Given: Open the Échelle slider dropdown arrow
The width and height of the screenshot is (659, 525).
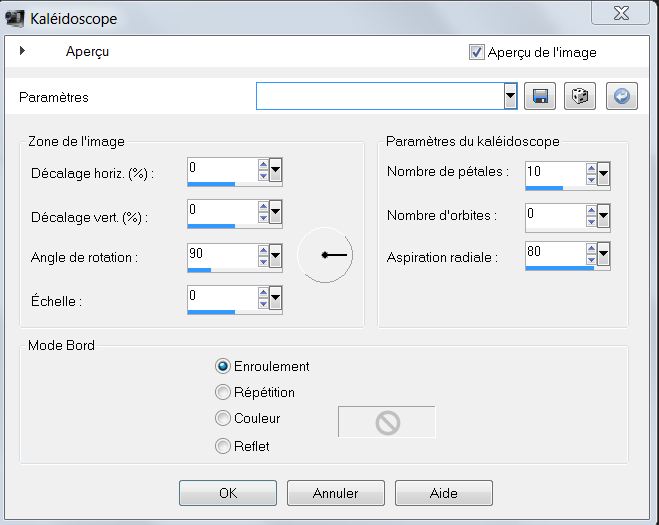Looking at the screenshot, I should point(275,298).
